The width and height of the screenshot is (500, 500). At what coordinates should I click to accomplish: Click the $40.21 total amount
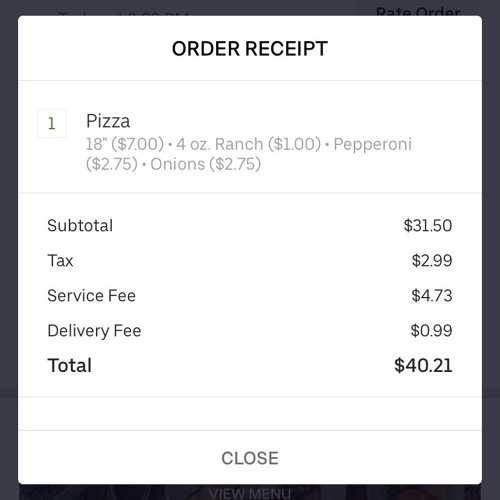(x=423, y=365)
